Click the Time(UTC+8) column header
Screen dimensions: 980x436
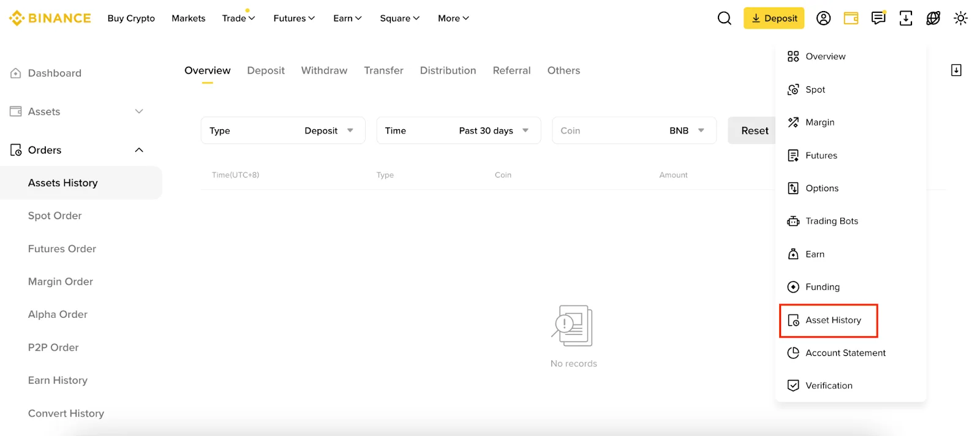pyautogui.click(x=235, y=175)
